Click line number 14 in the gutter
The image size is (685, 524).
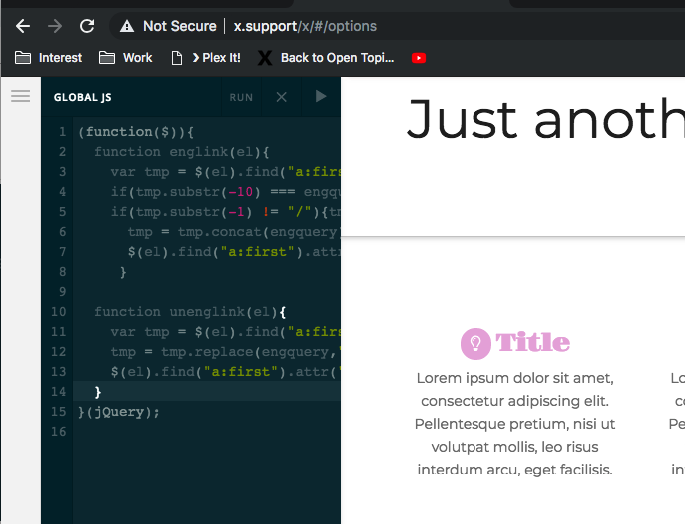[x=61, y=392]
